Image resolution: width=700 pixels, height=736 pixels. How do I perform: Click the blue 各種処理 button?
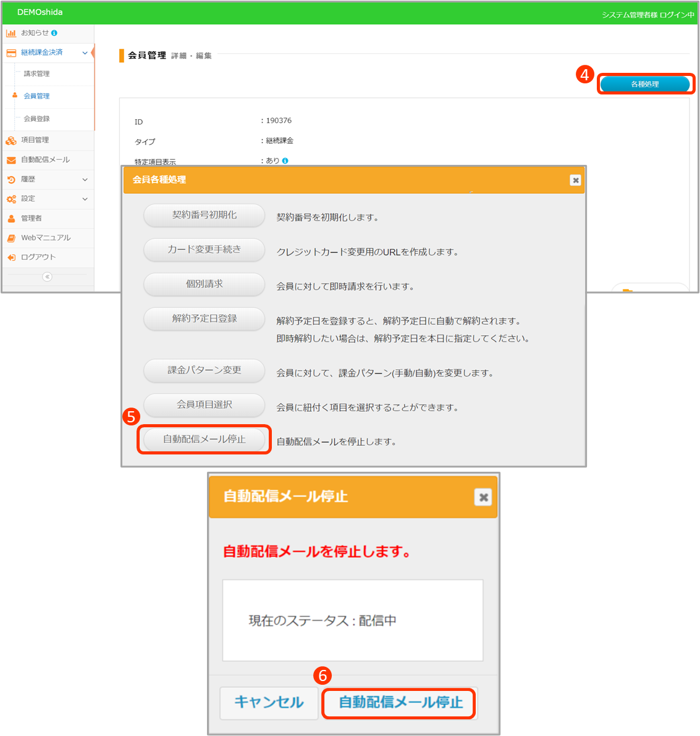pos(644,84)
